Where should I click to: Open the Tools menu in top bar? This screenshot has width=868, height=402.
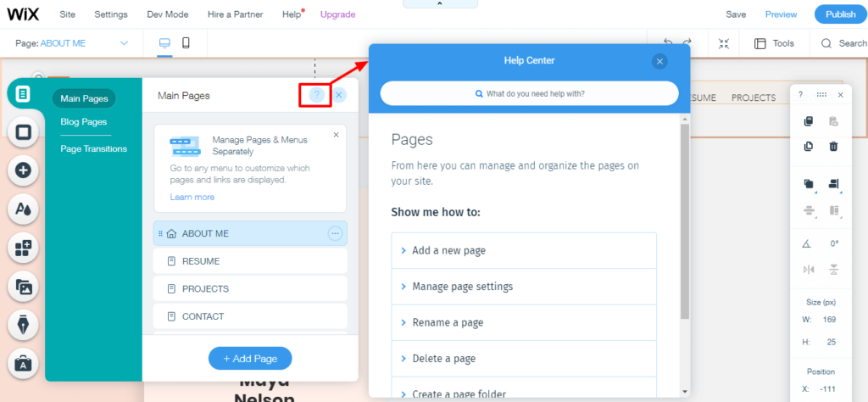[x=775, y=43]
